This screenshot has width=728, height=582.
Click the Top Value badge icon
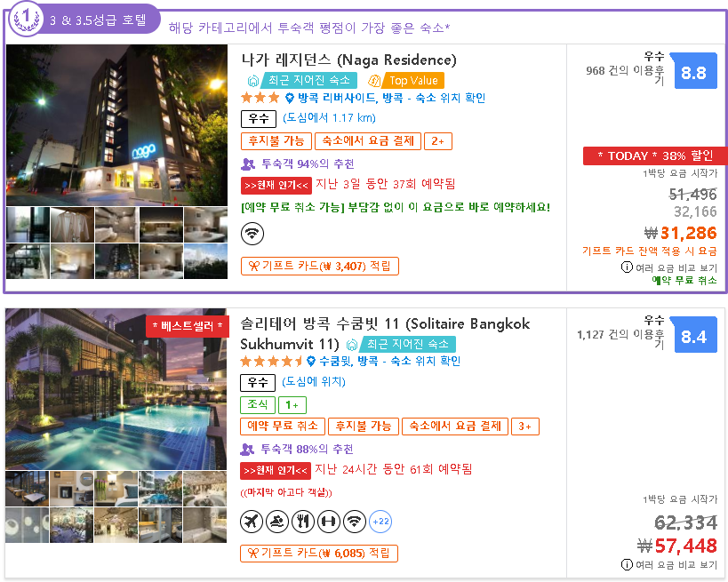373,81
